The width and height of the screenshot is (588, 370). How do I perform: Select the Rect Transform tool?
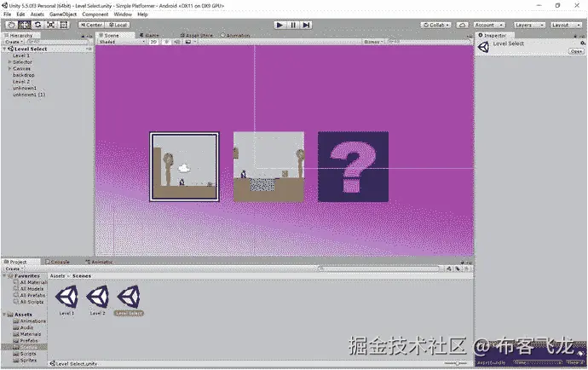click(x=64, y=25)
